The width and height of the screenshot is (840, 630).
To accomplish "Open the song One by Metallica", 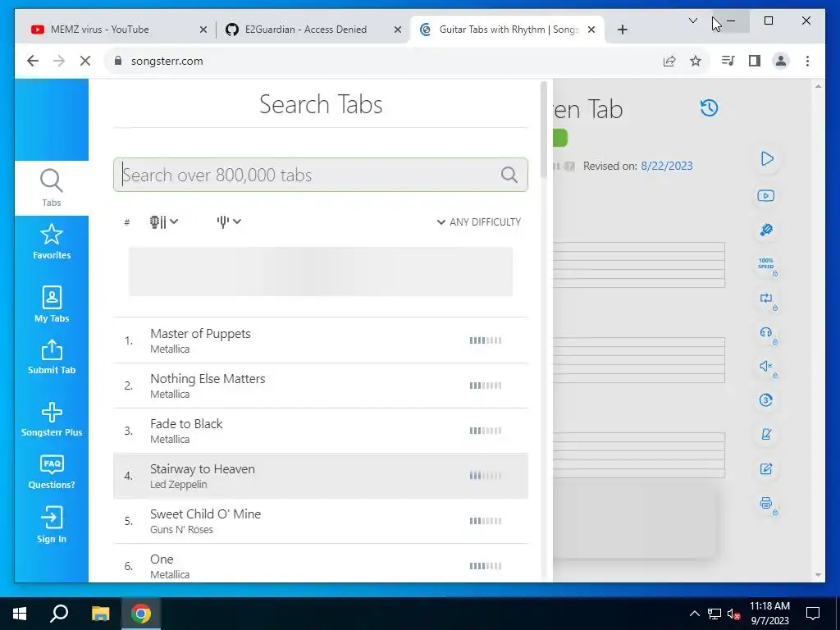I will (x=321, y=563).
